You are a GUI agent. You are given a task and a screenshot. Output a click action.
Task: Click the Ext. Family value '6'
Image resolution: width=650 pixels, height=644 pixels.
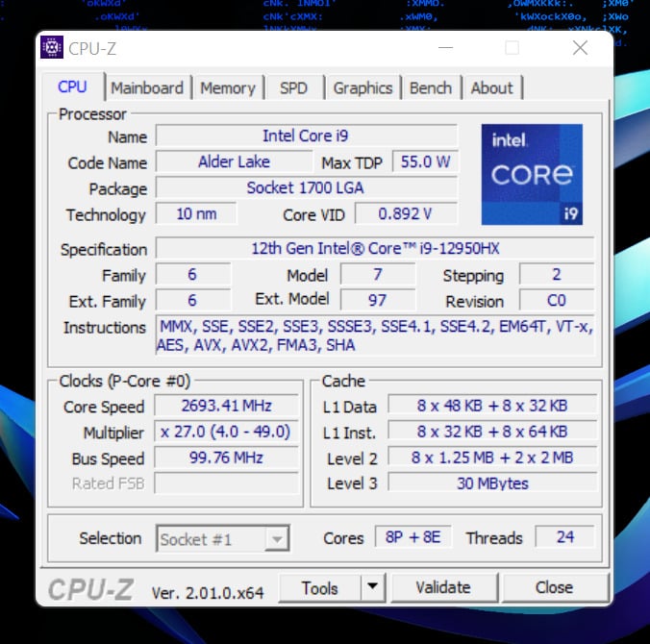192,300
